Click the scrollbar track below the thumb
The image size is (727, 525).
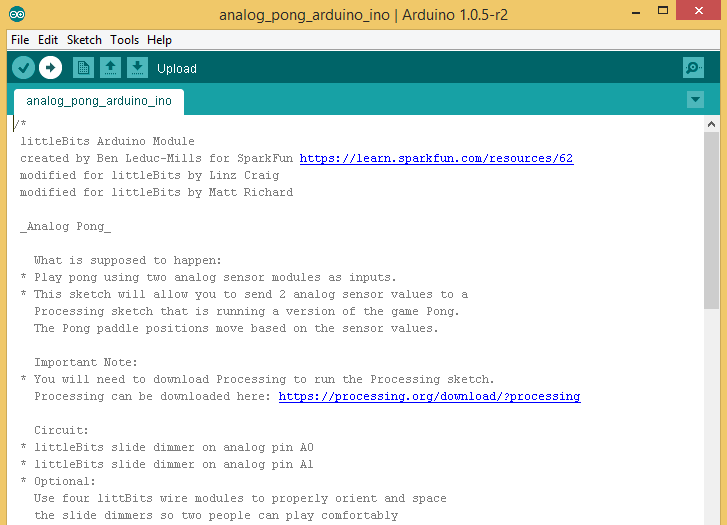coord(711,417)
